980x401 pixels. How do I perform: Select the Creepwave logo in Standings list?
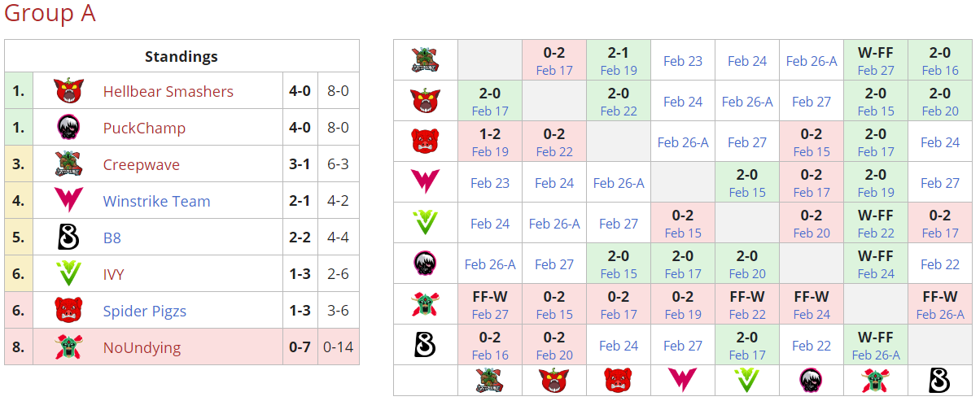click(x=69, y=164)
